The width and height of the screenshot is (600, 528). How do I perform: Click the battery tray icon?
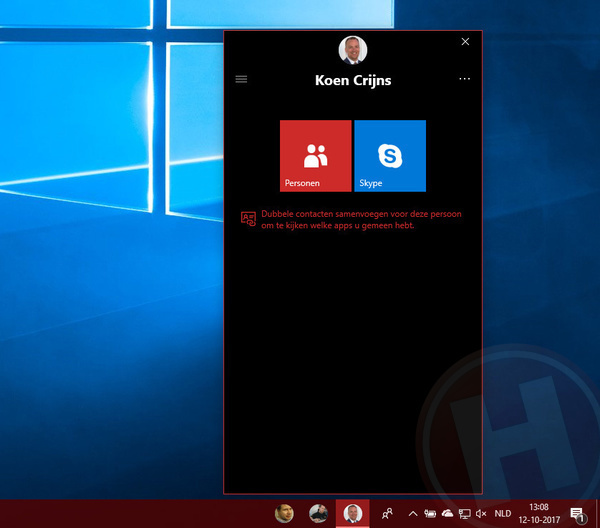430,514
